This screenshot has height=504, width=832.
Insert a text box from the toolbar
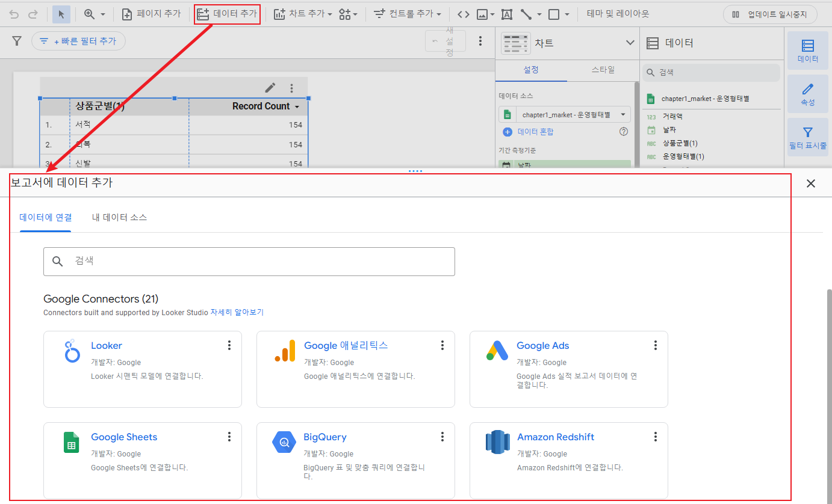pos(507,14)
